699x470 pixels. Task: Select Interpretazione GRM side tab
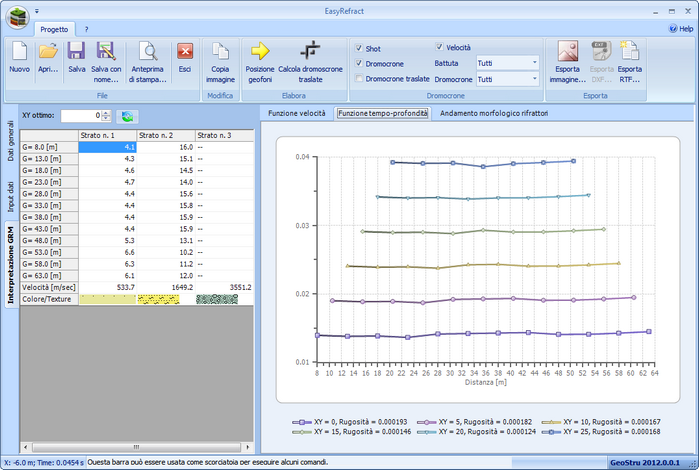click(11, 265)
